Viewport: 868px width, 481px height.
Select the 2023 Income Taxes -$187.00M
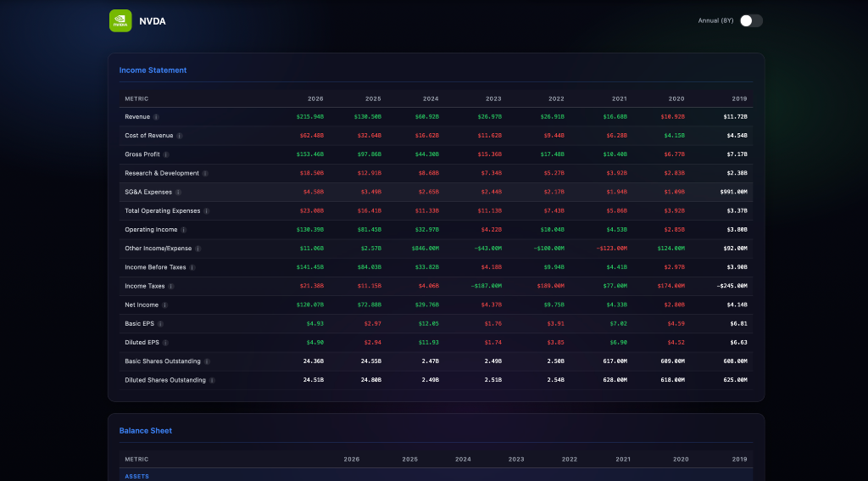486,287
